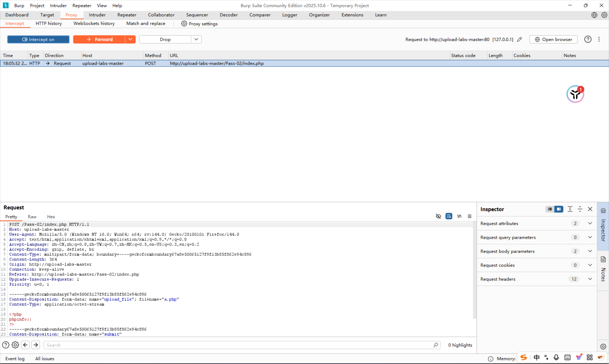The image size is (609, 364).
Task: Click the message editor hamburger menu icon
Action: click(x=469, y=216)
